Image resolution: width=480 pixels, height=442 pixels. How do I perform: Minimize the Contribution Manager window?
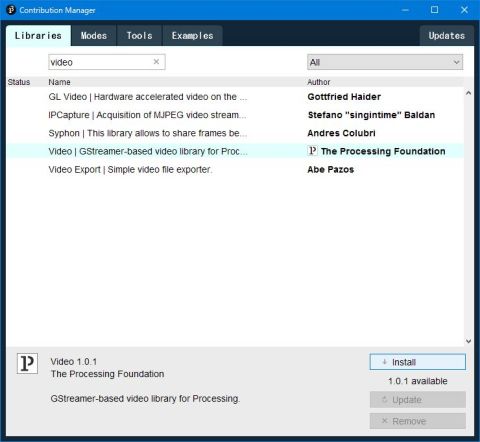(405, 10)
